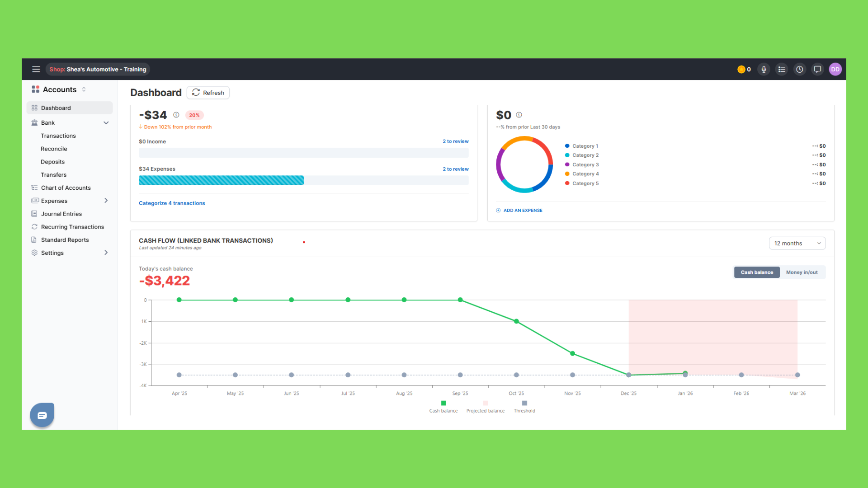Click the coin balance icon
Viewport: 868px width, 488px height.
pos(741,69)
